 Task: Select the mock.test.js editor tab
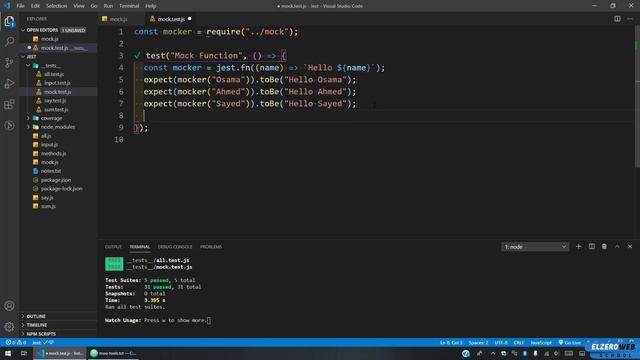click(x=171, y=19)
